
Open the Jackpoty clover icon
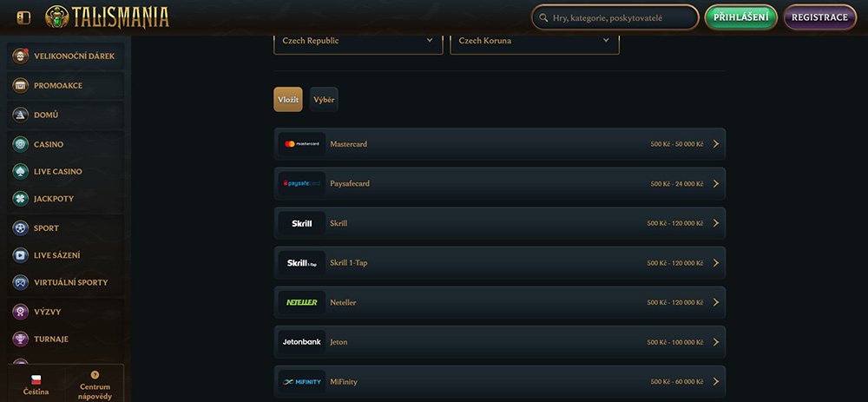21,199
